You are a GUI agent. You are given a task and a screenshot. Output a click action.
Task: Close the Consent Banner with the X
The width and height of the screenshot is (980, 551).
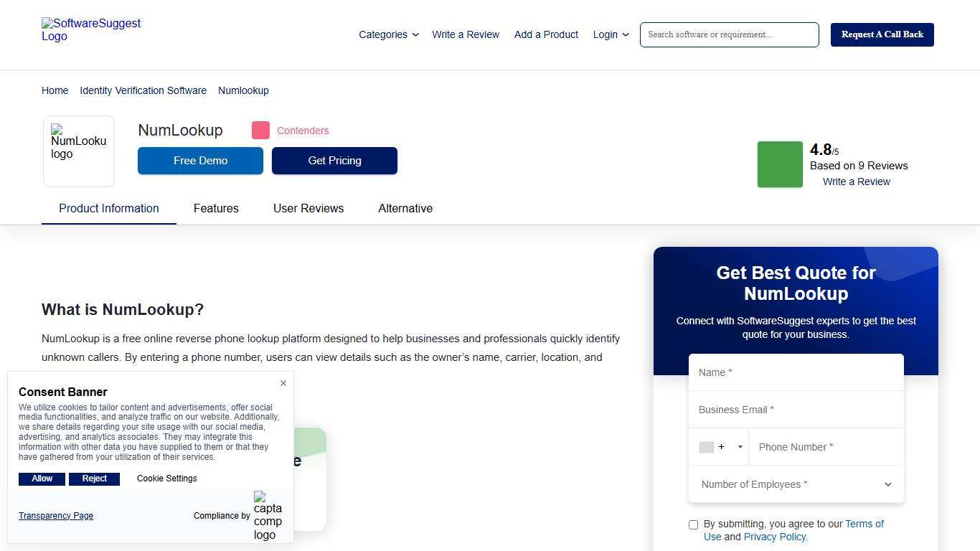[283, 383]
